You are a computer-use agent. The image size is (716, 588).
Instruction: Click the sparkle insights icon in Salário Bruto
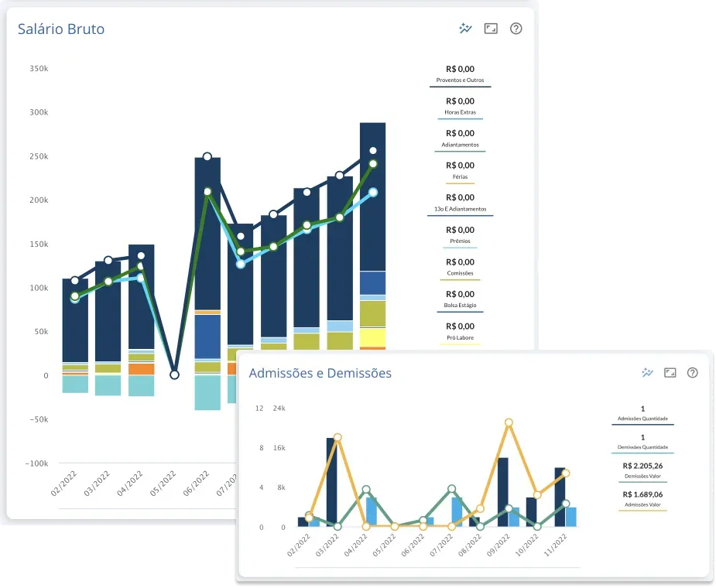point(465,29)
